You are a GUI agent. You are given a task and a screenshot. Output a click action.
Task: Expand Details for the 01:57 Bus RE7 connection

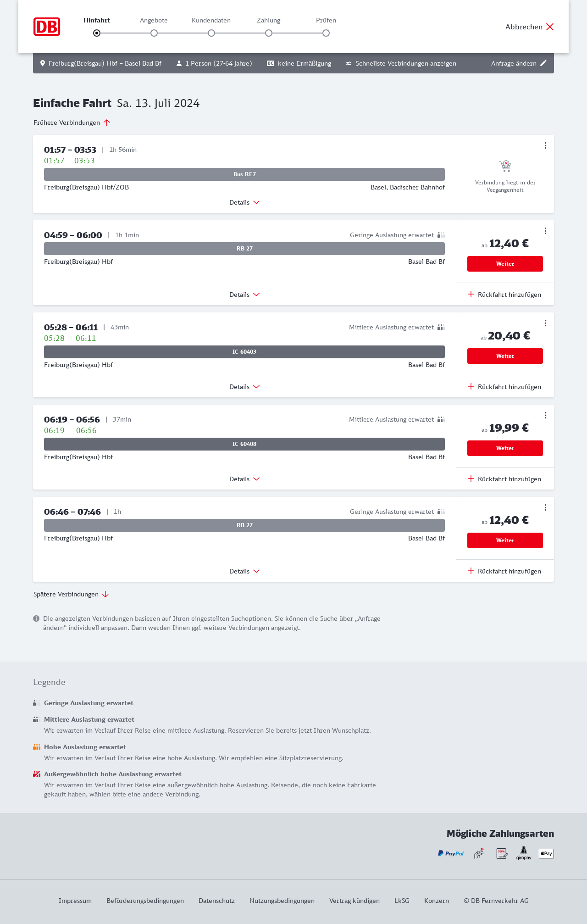(x=244, y=202)
